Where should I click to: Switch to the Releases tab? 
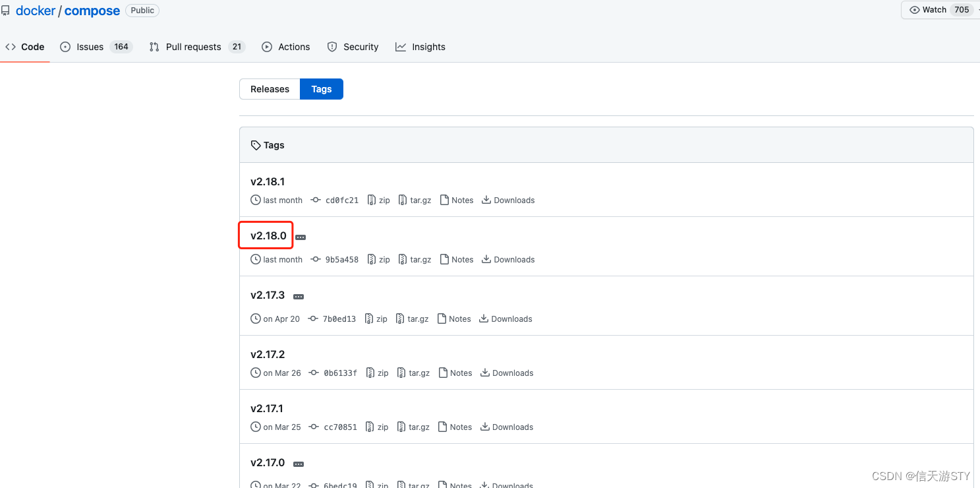point(269,88)
